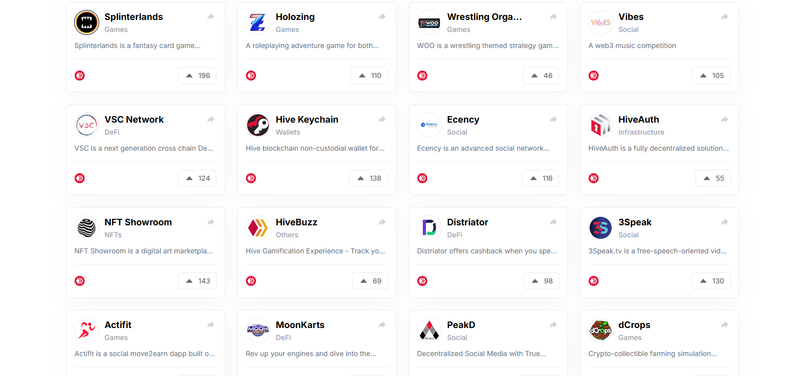Viewport: 800px width, 376px height.
Task: Open the Holozing app logo
Action: click(258, 22)
